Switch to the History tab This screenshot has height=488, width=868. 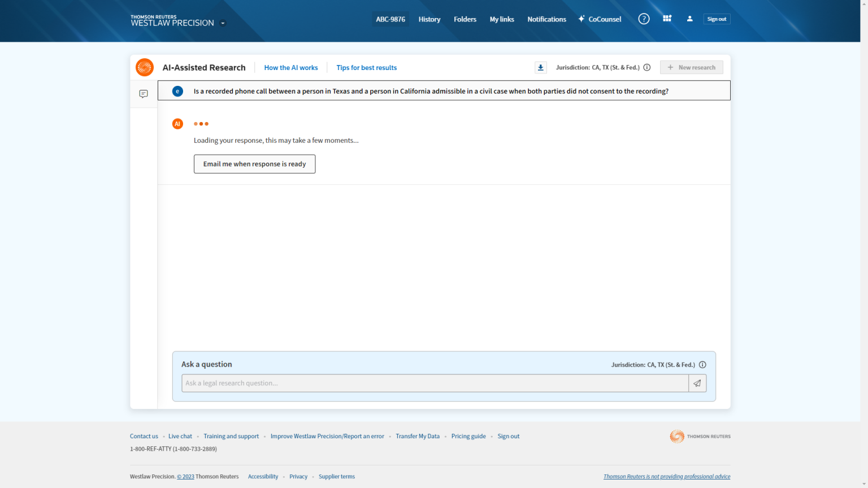click(x=429, y=19)
